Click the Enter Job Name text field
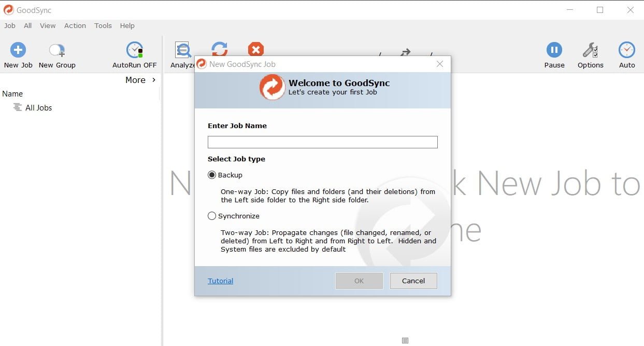This screenshot has width=644, height=346. pos(323,142)
